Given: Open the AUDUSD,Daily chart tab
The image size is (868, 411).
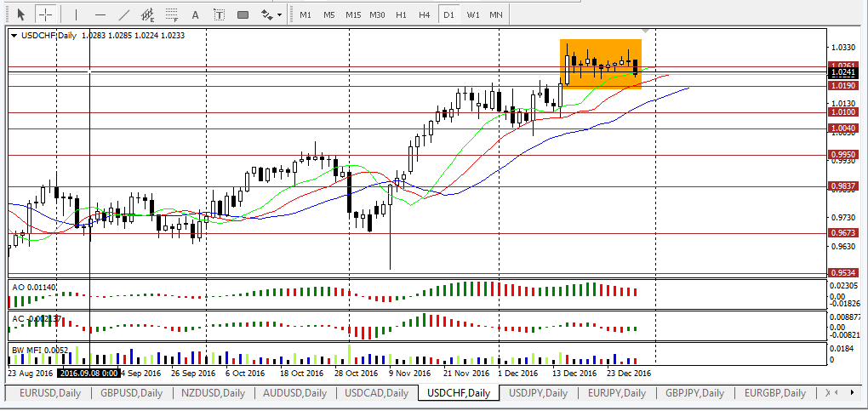Looking at the screenshot, I should (294, 393).
